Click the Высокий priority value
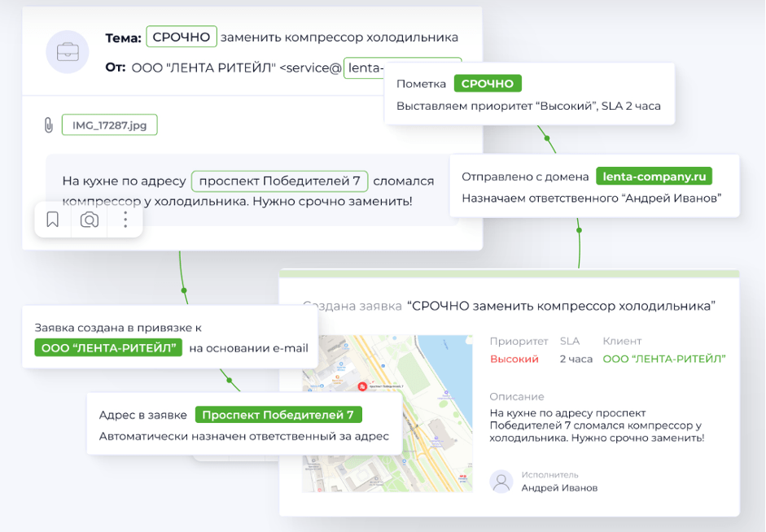766x532 pixels. [514, 359]
